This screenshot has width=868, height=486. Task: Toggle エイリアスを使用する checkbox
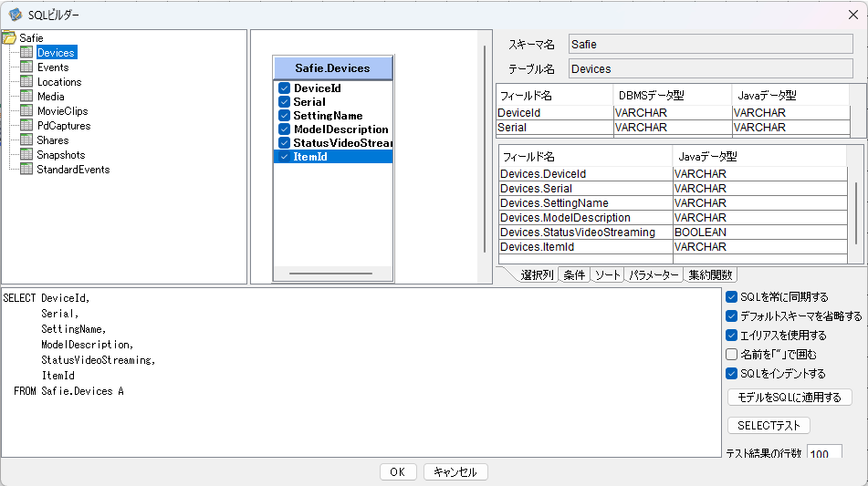pyautogui.click(x=732, y=335)
